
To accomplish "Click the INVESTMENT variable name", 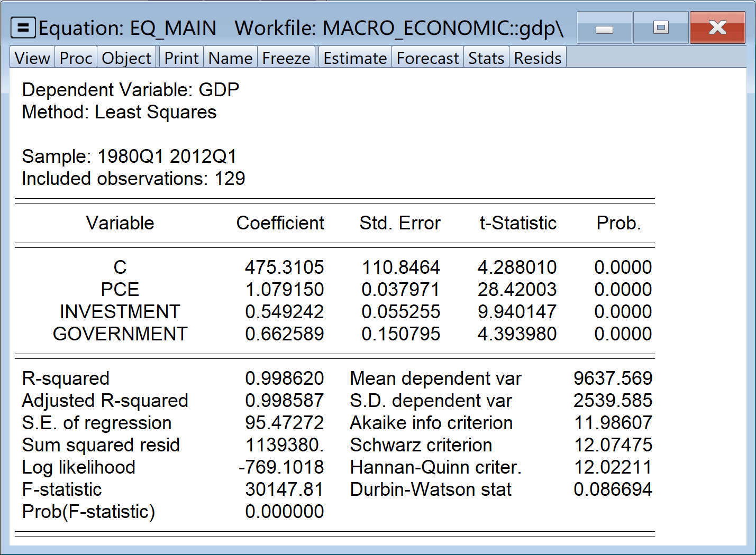I will coord(120,312).
